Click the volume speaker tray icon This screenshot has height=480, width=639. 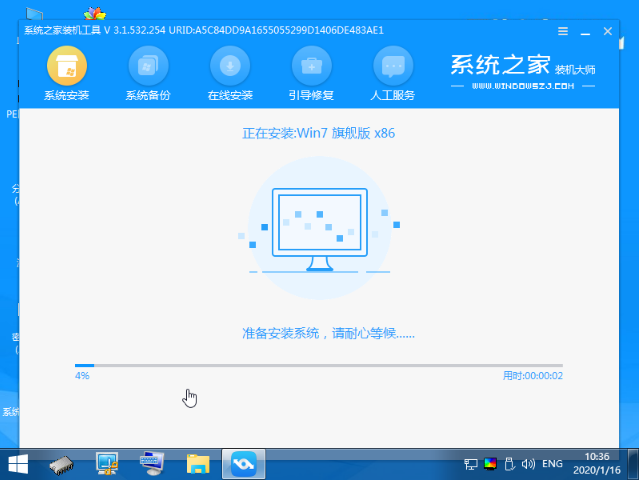[528, 464]
